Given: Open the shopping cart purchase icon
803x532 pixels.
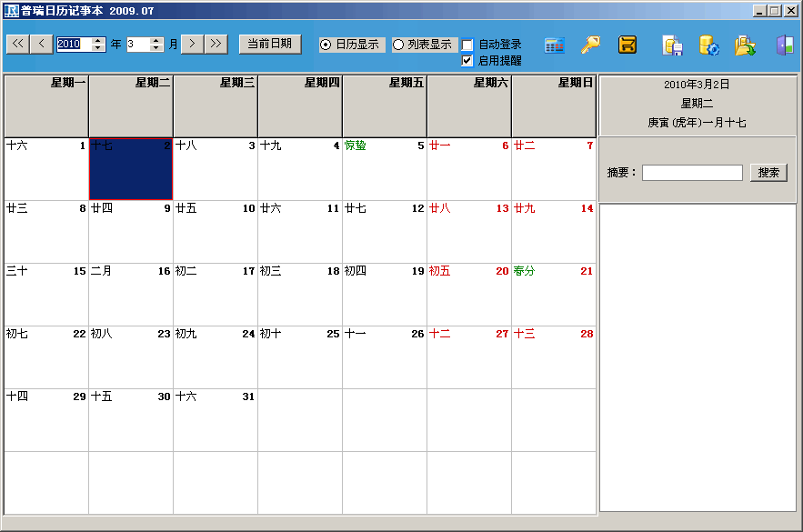Looking at the screenshot, I should coord(627,44).
